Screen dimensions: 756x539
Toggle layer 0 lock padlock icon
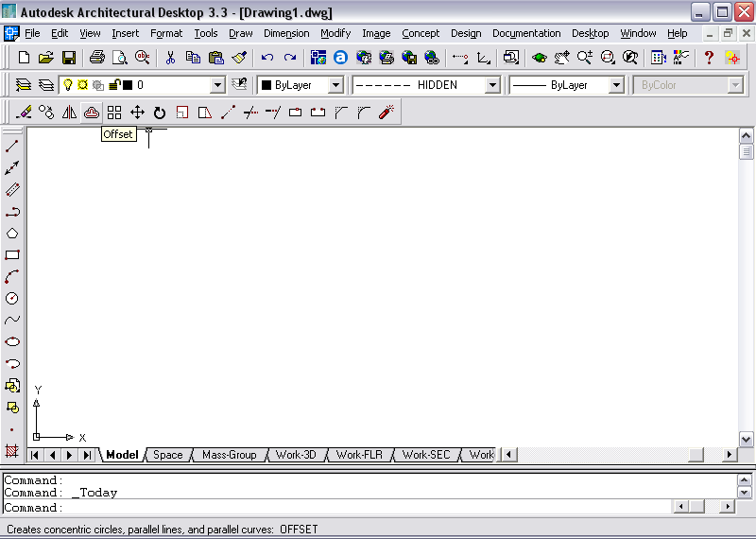tap(114, 85)
